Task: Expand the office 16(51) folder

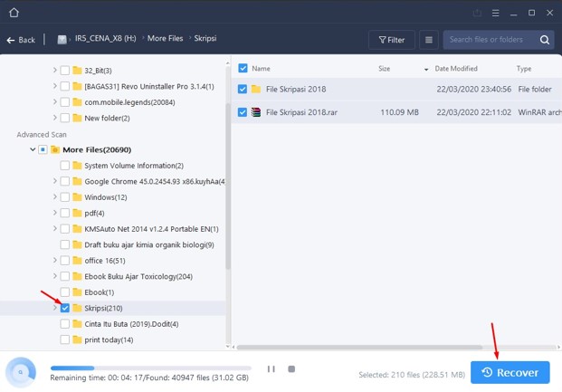Action: pyautogui.click(x=55, y=261)
